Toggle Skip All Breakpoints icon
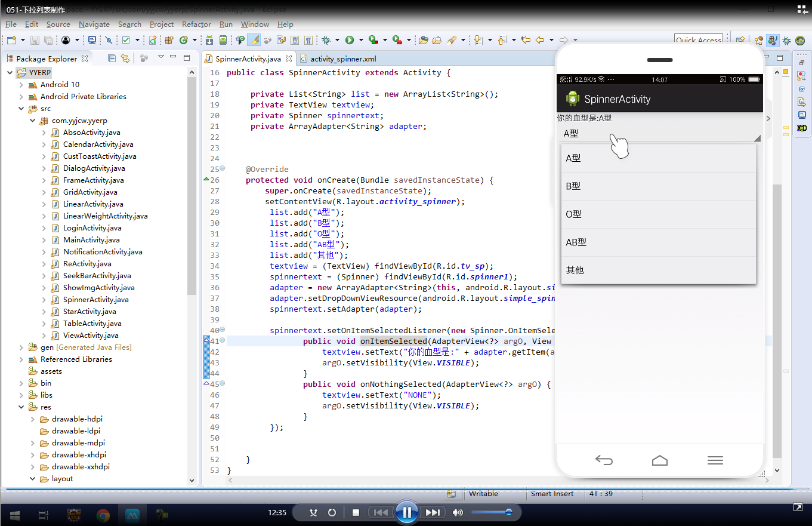812x526 pixels. pyautogui.click(x=109, y=40)
